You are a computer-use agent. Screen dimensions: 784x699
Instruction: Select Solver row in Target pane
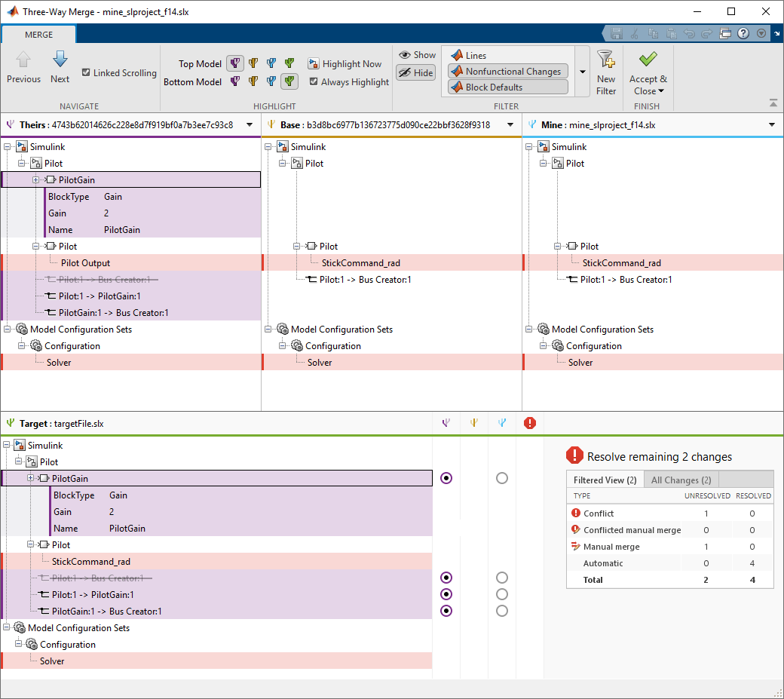pyautogui.click(x=217, y=661)
